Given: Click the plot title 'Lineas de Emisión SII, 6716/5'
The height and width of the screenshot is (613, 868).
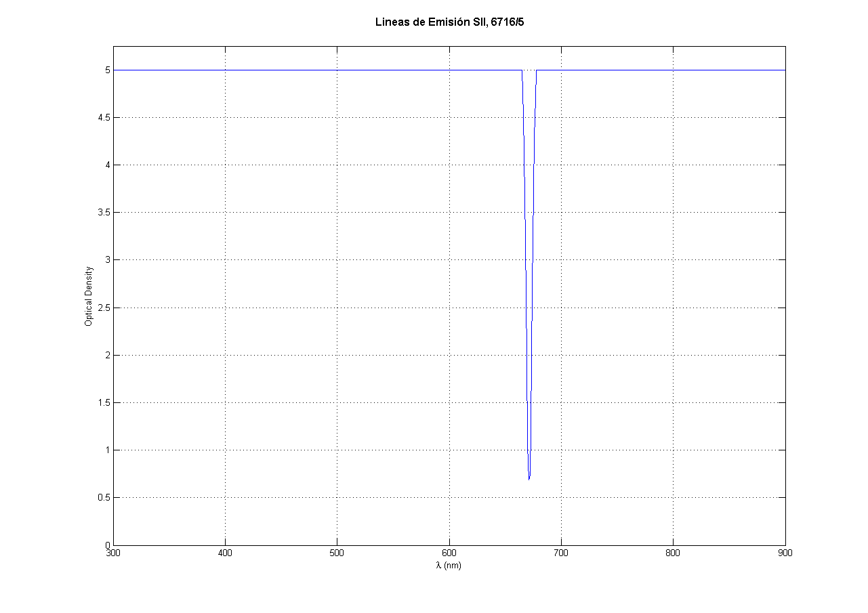Looking at the screenshot, I should [x=449, y=22].
